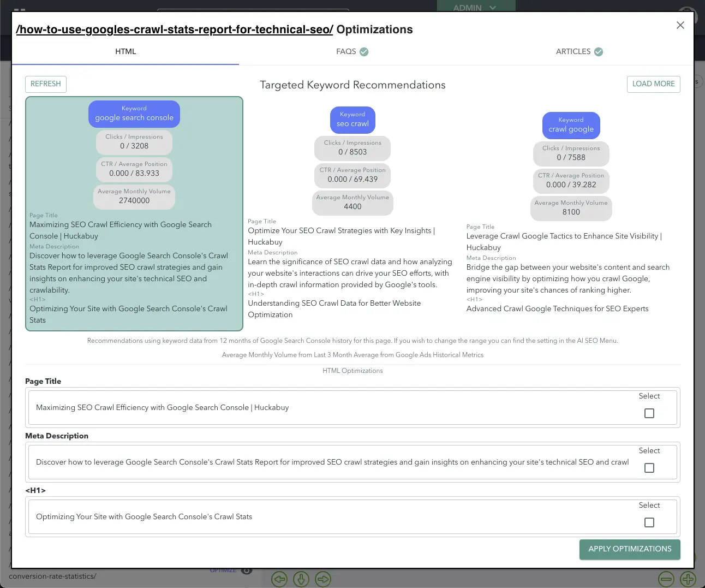This screenshot has height=588, width=705.
Task: Click APPLY OPTIMIZATIONS button
Action: (x=630, y=549)
